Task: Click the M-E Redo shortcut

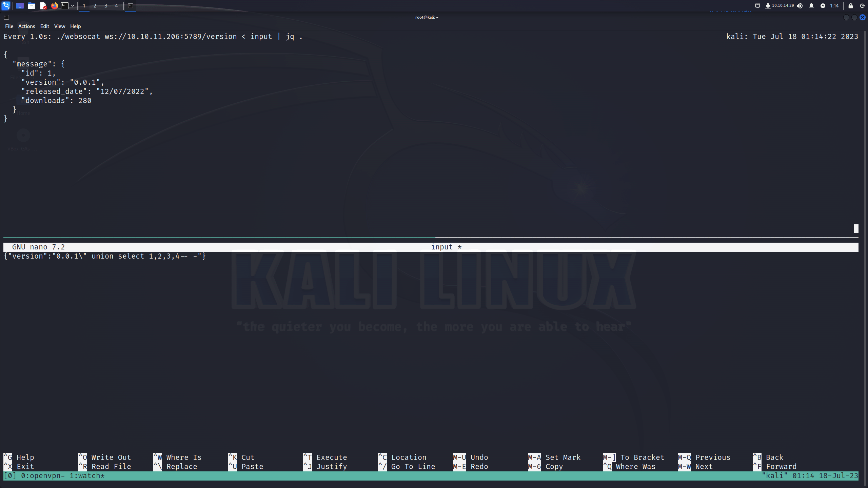Action: (x=471, y=467)
